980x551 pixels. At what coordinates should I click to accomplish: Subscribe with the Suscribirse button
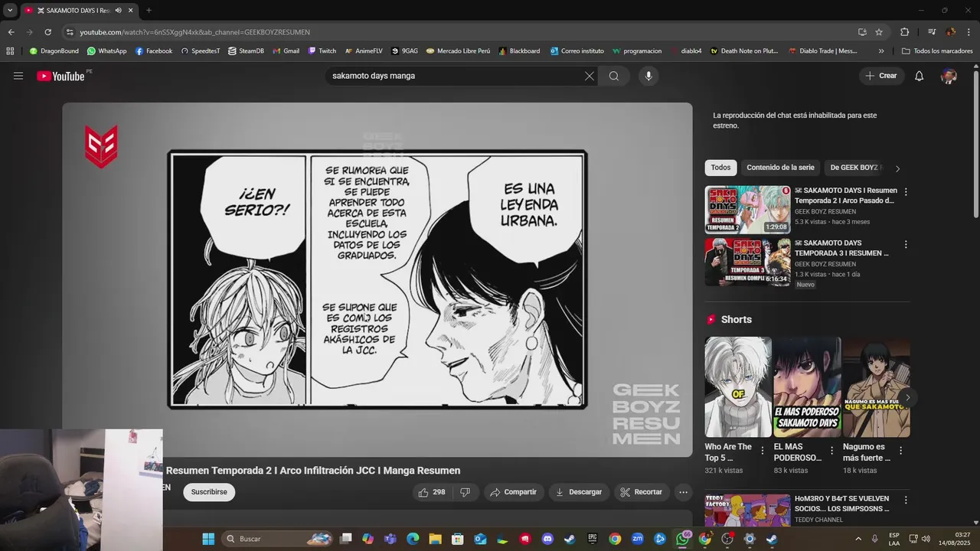[x=209, y=492]
